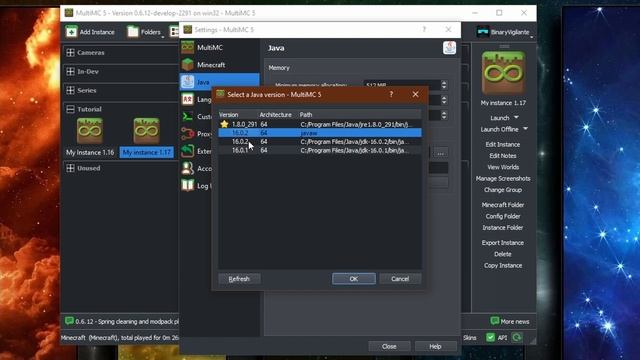Image resolution: width=640 pixels, height=360 pixels.
Task: Click the Settings dialog help question mark
Action: point(424,29)
